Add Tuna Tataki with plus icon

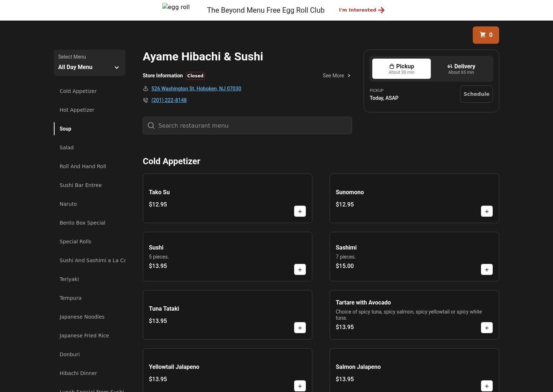300,328
